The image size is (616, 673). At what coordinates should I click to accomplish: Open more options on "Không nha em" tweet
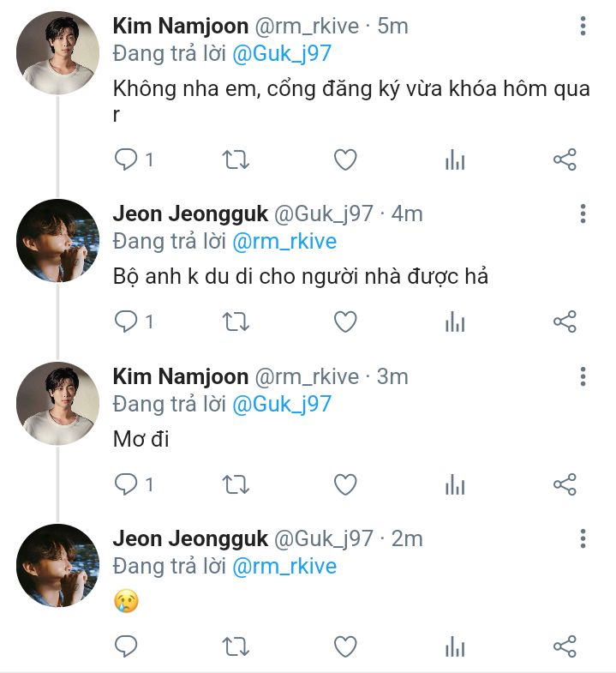coord(583,27)
